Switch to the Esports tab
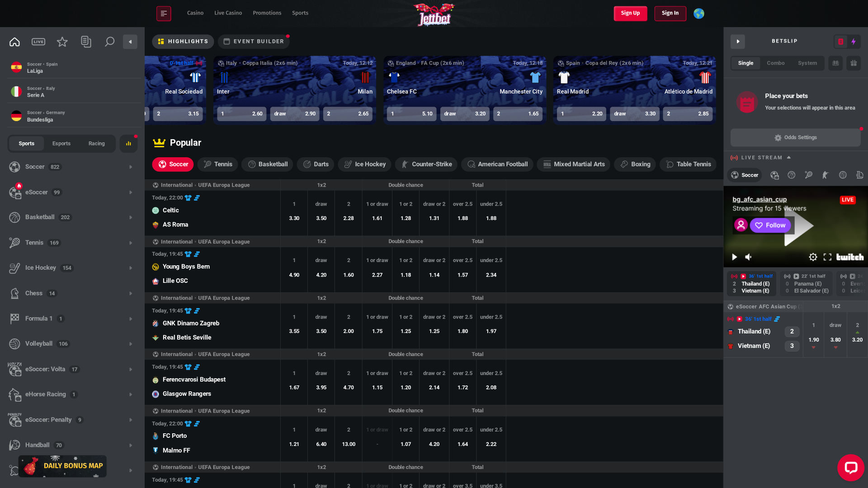 coord(61,143)
